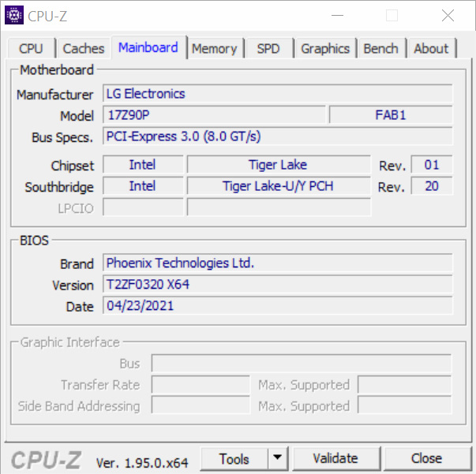Click BIOS brand Phoenix Technologies Ltd.
Screen dimensions: 476x474
pos(277,263)
